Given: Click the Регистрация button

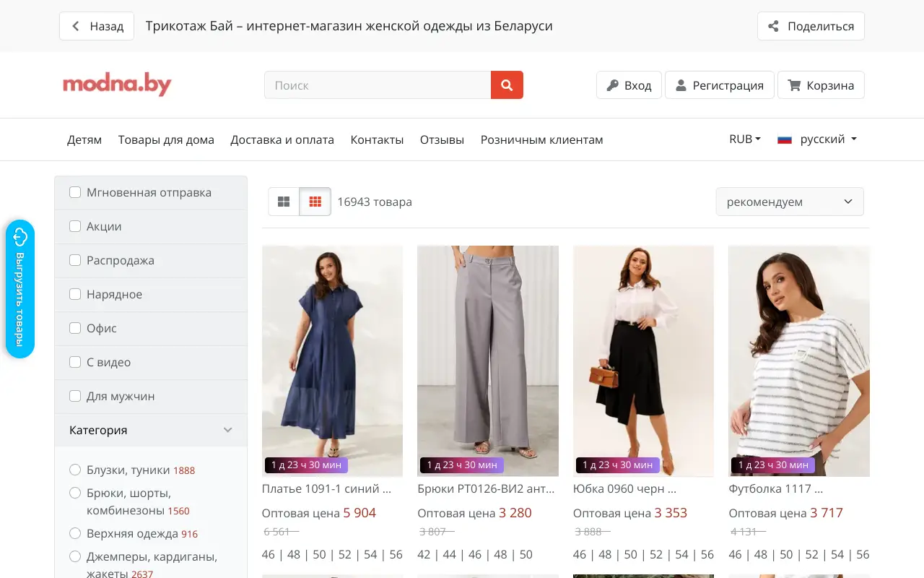Looking at the screenshot, I should coord(719,85).
